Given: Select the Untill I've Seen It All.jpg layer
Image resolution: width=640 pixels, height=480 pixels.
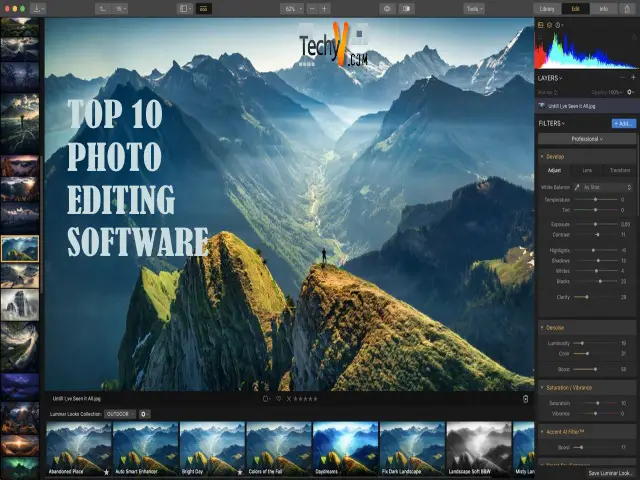Looking at the screenshot, I should [586, 106].
